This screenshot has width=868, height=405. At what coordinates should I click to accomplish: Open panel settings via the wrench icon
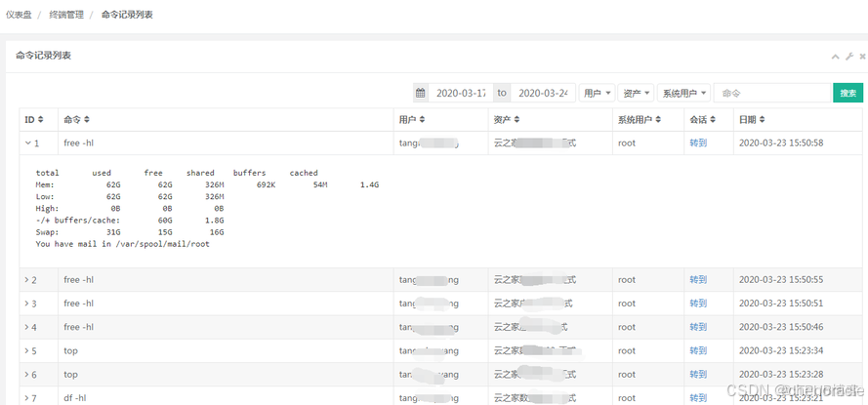849,56
